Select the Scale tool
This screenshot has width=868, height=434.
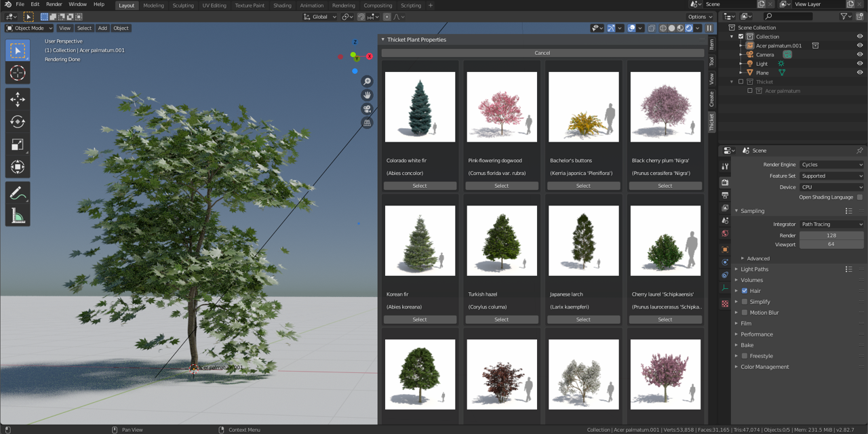pos(18,144)
